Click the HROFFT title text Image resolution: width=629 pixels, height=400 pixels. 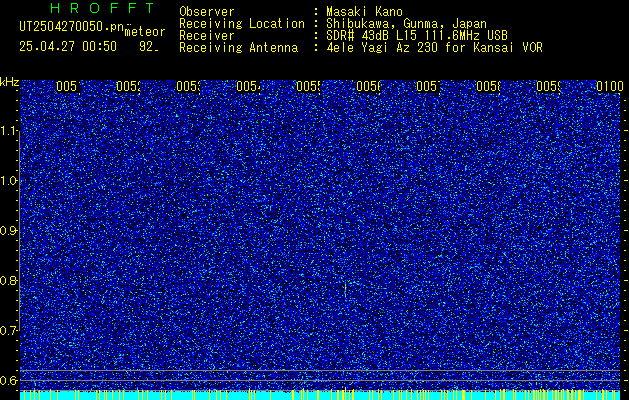coord(102,8)
